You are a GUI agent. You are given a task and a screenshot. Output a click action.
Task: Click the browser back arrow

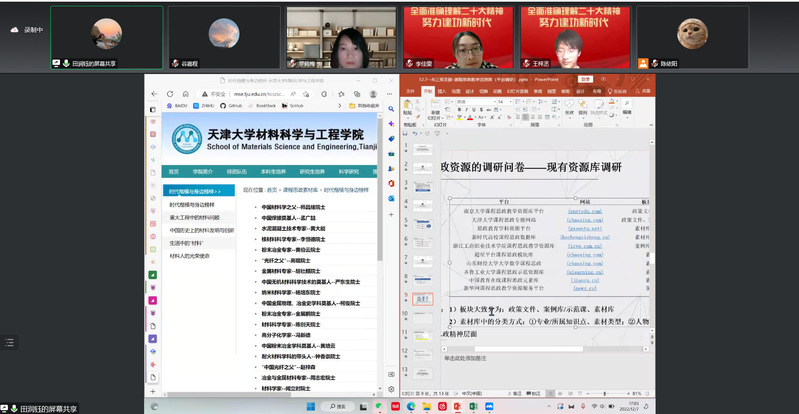coord(155,93)
